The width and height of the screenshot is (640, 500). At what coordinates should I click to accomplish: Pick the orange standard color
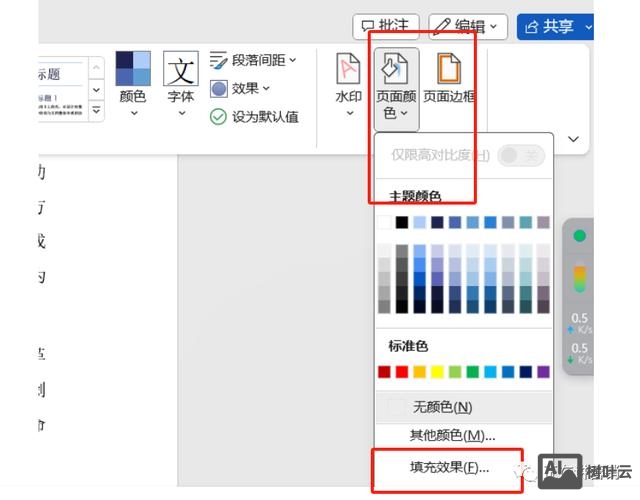pyautogui.click(x=419, y=372)
